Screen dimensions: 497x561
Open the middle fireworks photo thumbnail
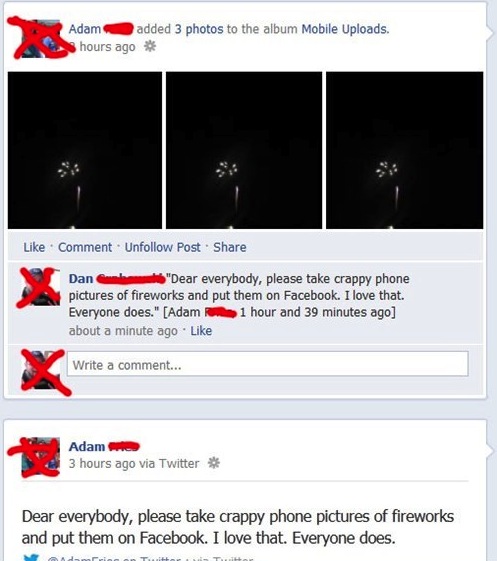click(244, 150)
